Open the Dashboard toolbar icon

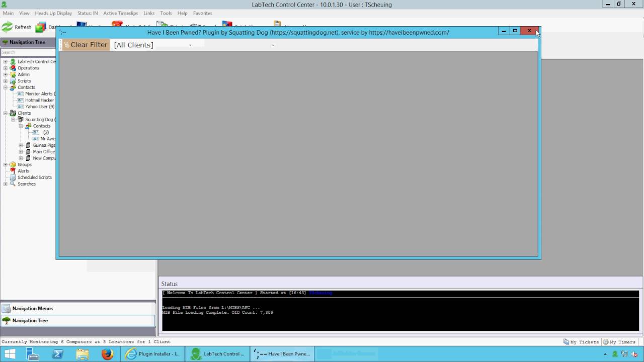pyautogui.click(x=41, y=27)
